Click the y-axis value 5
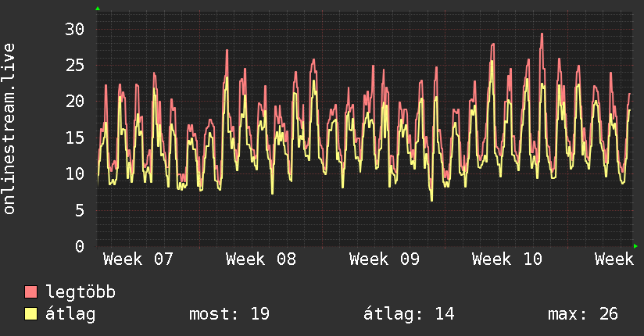Image resolution: width=644 pixels, height=336 pixels. point(80,210)
